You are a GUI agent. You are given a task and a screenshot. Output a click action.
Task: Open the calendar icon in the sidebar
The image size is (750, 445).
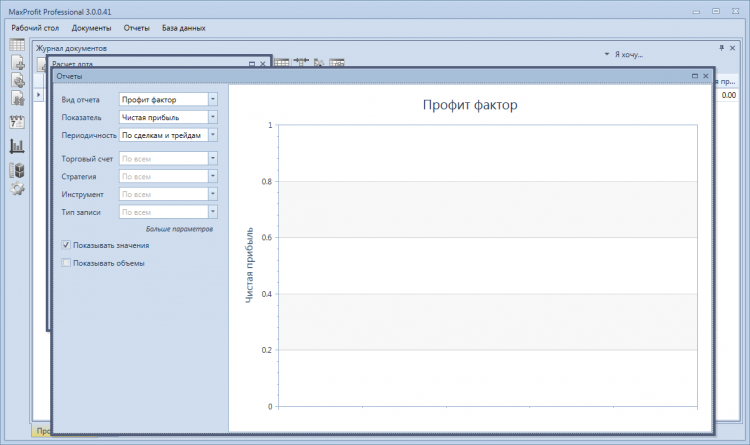coord(17,122)
